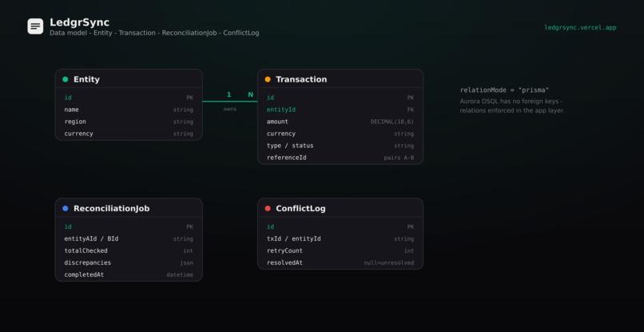
Task: Click the int type beside totalChecked
Action: 188,251
